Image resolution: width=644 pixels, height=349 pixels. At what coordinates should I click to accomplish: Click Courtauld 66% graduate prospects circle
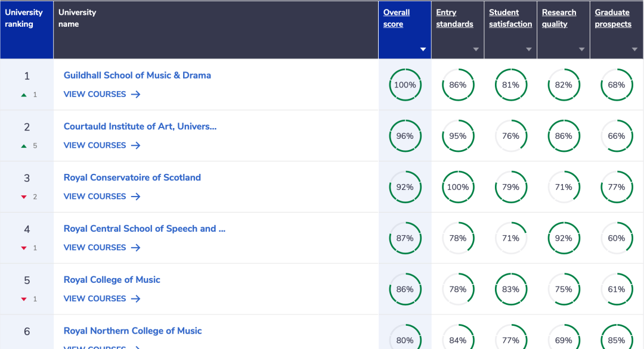coord(617,136)
